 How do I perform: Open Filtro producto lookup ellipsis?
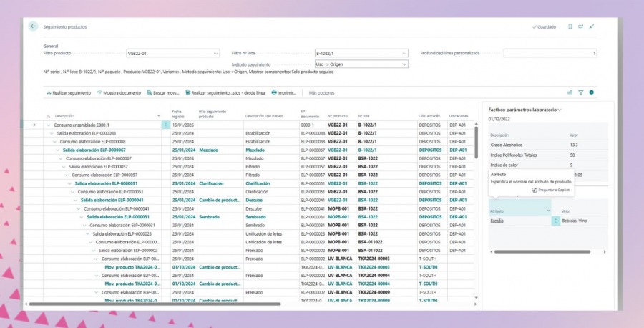[x=215, y=53]
